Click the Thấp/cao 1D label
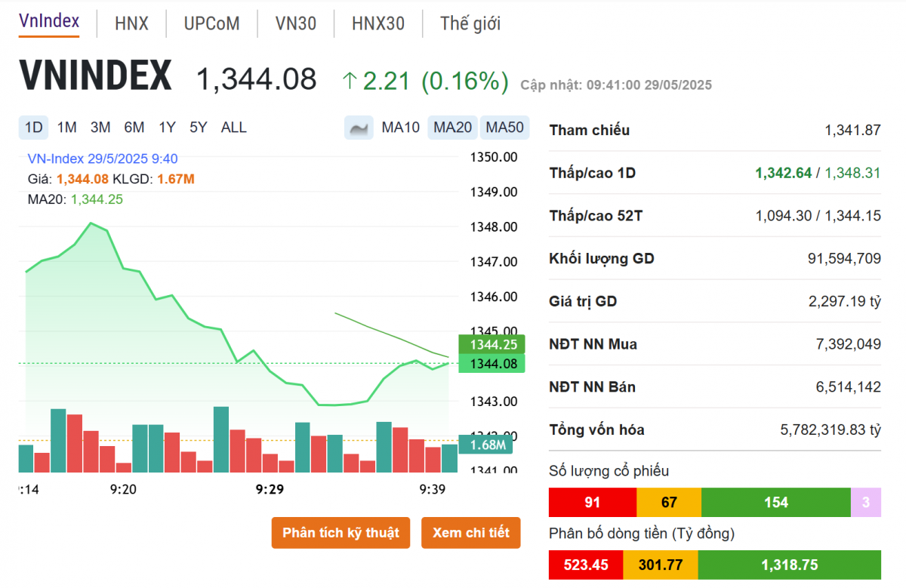This screenshot has height=588, width=906. click(x=593, y=174)
